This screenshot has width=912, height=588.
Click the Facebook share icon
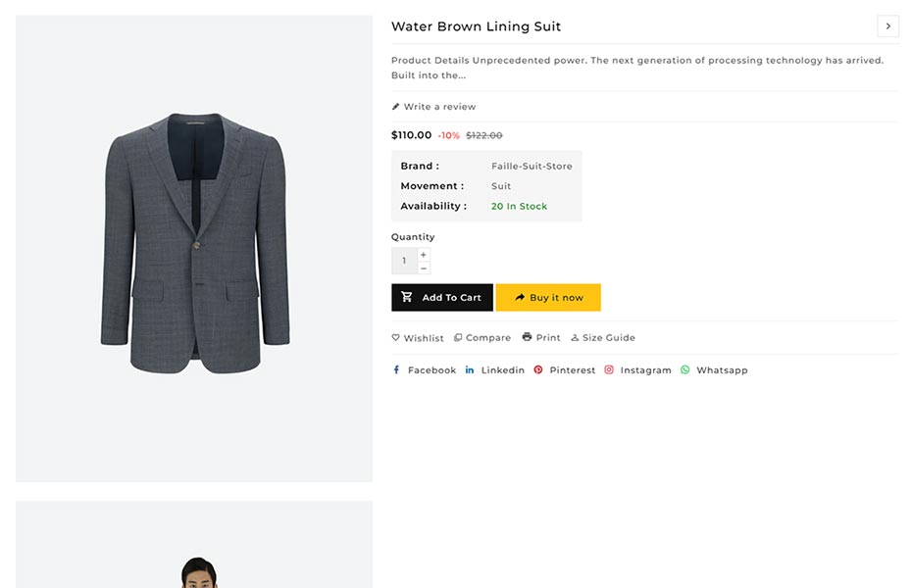[396, 370]
